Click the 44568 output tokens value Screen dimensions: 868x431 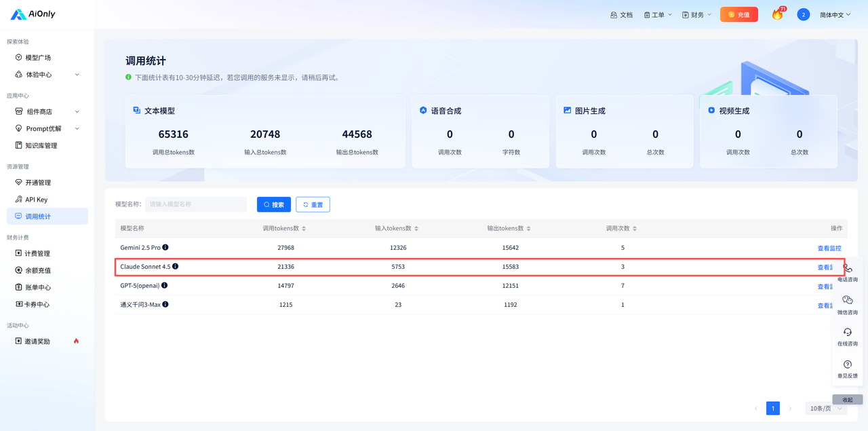[x=357, y=134]
